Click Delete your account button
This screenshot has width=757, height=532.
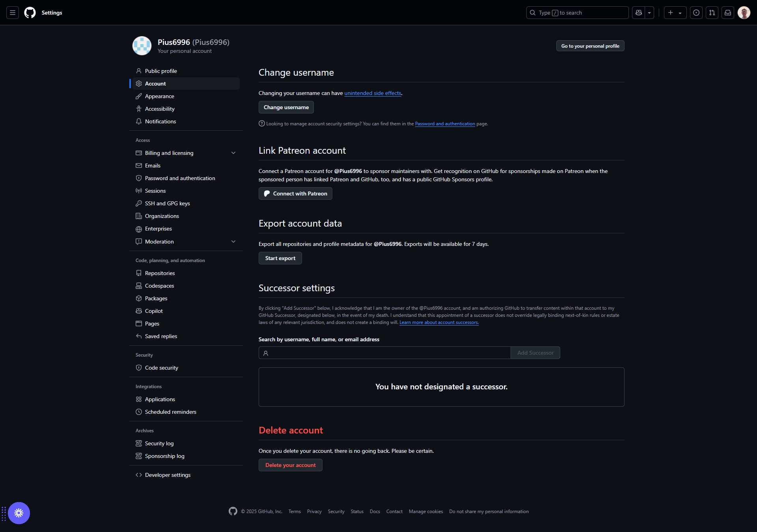[x=291, y=465]
